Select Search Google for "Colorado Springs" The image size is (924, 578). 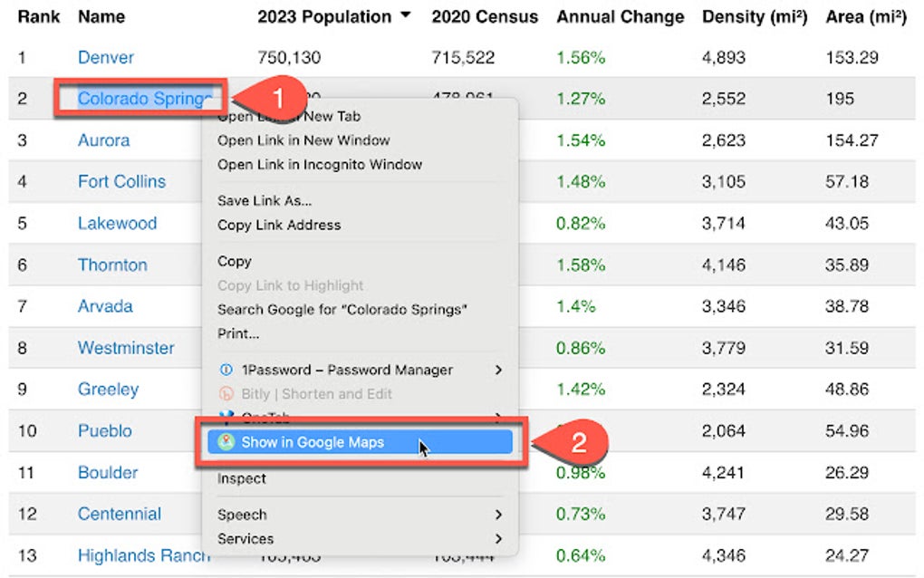point(342,309)
